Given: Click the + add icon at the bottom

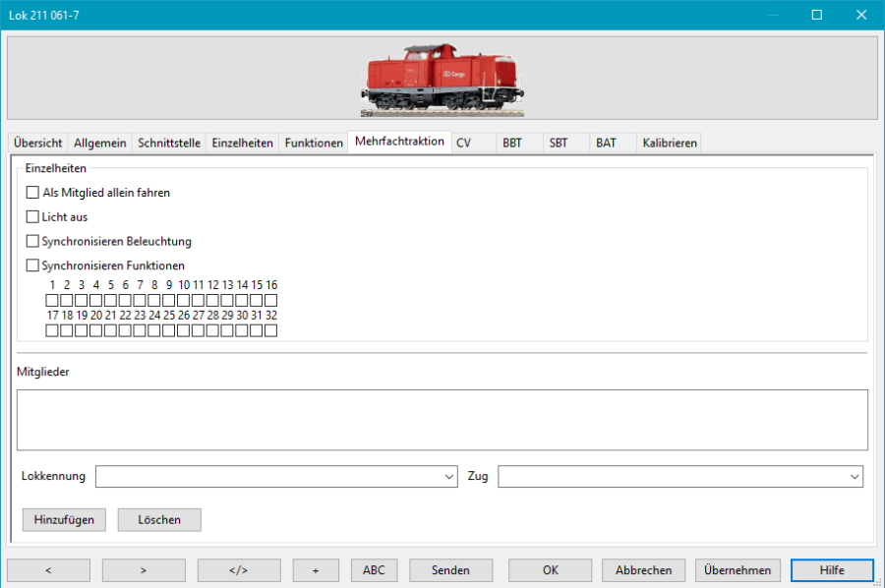Looking at the screenshot, I should click(x=315, y=570).
